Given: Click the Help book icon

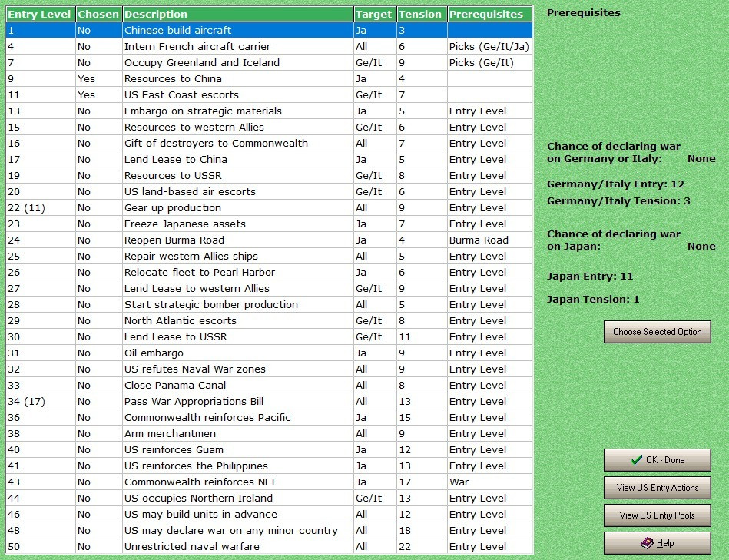Looking at the screenshot, I should (647, 543).
